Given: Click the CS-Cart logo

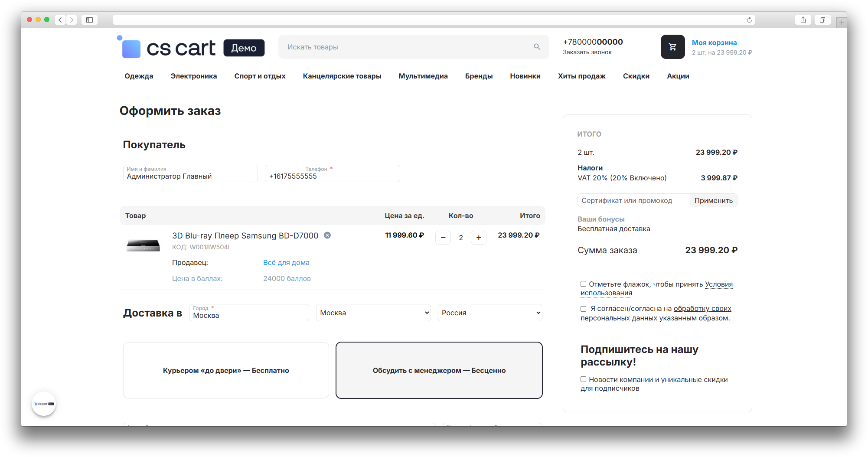Looking at the screenshot, I should pyautogui.click(x=169, y=48).
